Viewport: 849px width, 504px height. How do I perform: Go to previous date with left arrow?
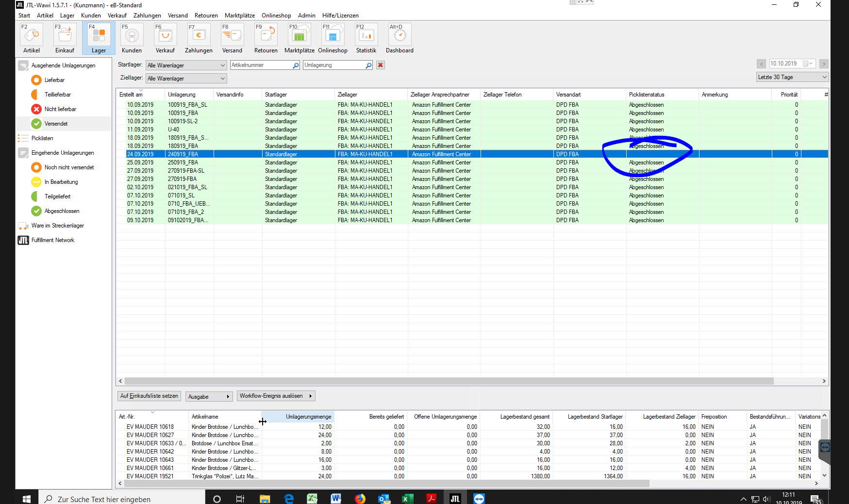point(761,64)
